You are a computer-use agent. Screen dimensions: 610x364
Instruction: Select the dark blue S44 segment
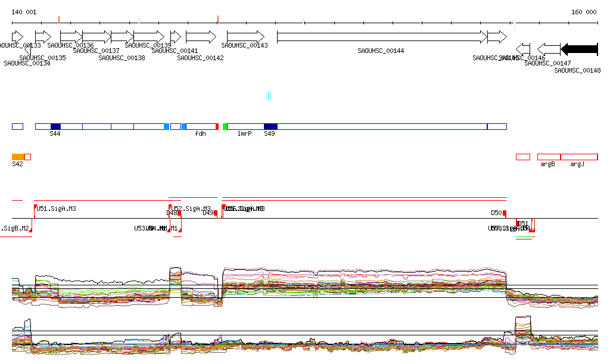tap(55, 126)
